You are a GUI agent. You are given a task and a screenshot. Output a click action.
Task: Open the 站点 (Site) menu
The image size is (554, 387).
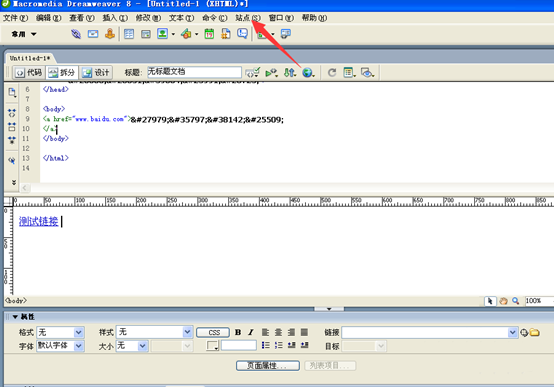coord(248,18)
